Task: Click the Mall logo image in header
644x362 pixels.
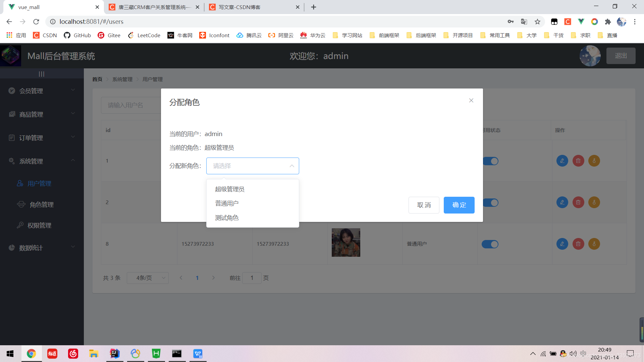Action: click(x=11, y=56)
